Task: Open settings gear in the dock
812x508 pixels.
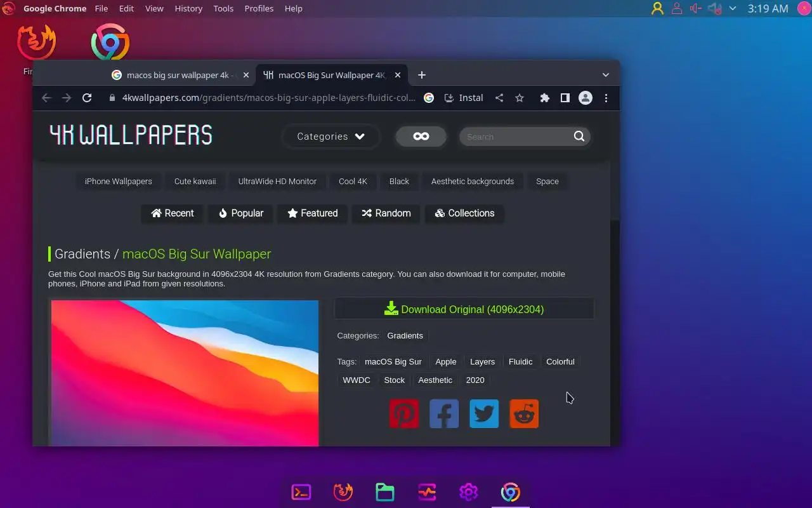Action: [469, 492]
